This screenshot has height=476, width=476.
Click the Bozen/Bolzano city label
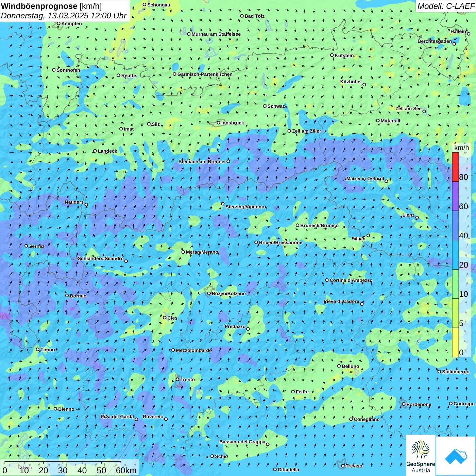(x=228, y=293)
